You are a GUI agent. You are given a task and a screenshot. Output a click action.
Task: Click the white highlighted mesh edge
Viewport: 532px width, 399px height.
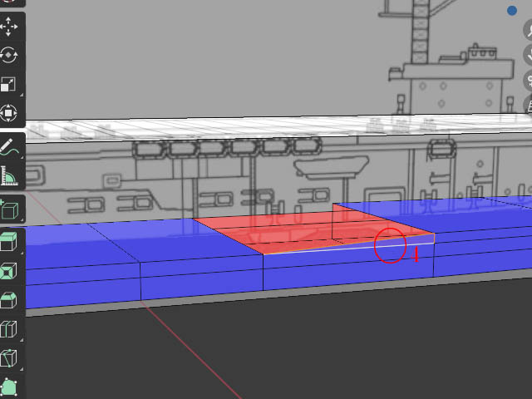349,249
